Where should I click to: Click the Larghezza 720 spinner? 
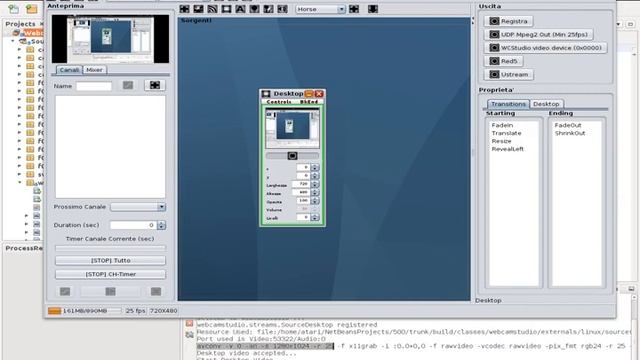pyautogui.click(x=314, y=184)
